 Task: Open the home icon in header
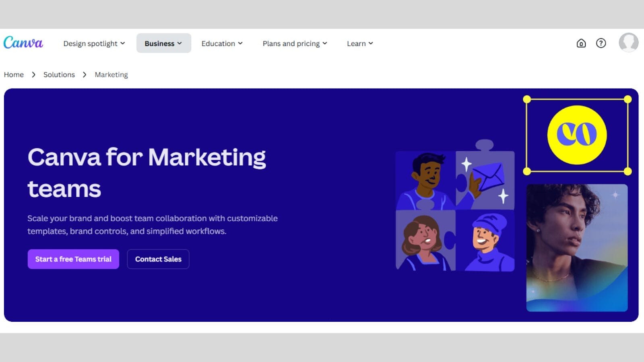[581, 43]
